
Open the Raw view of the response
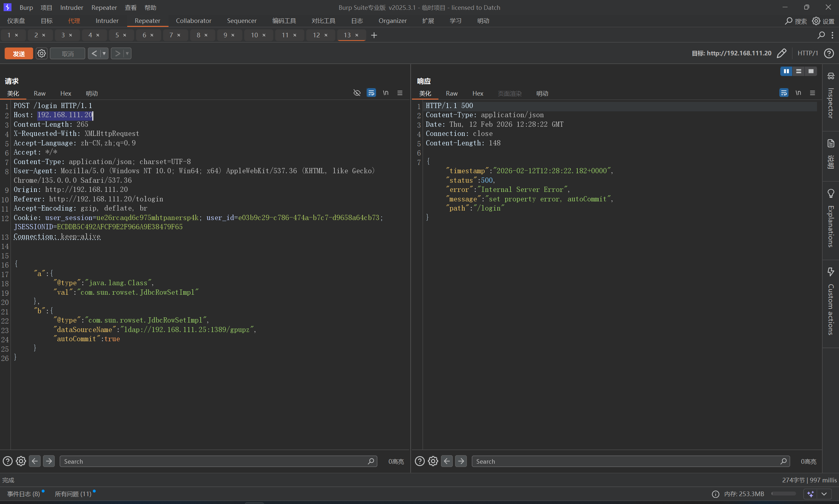click(451, 93)
